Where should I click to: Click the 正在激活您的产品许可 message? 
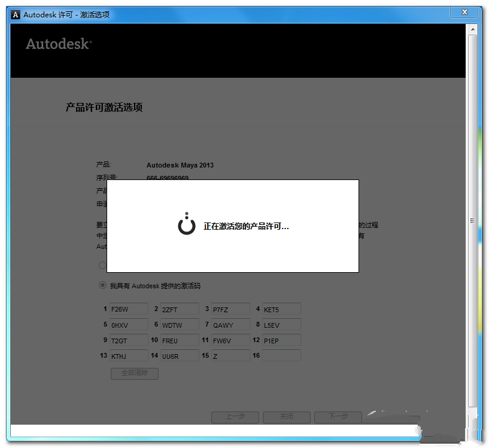tap(246, 226)
